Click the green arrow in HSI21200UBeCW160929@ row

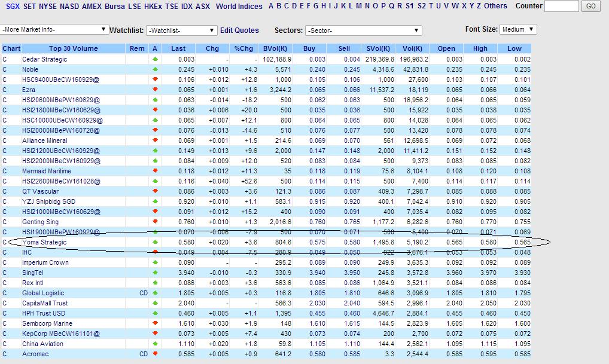[155, 151]
